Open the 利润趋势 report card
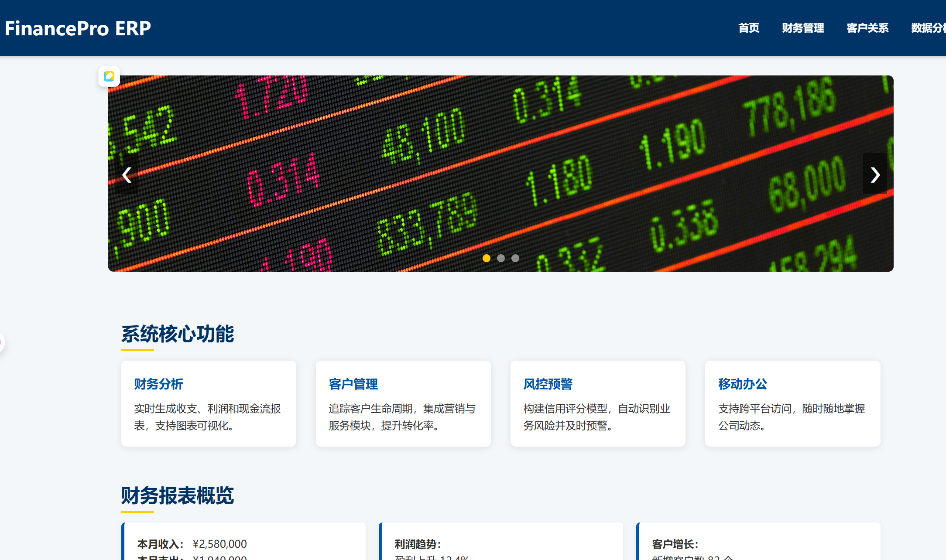 [501, 543]
